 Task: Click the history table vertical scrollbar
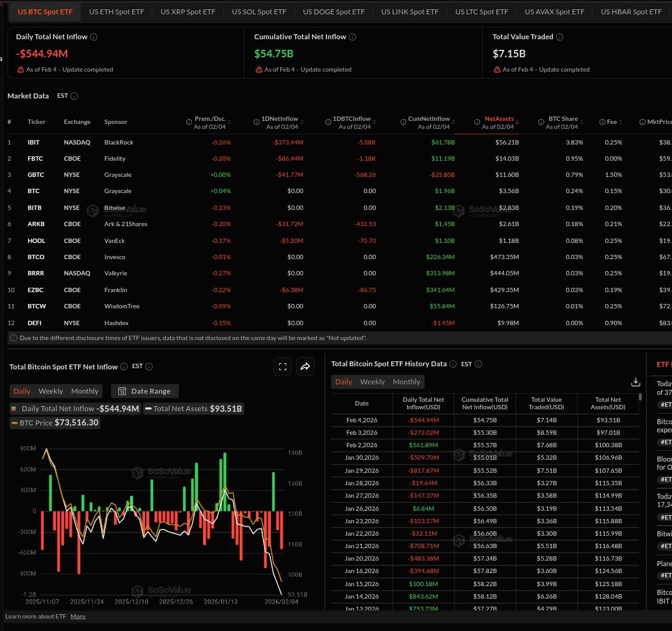640,397
